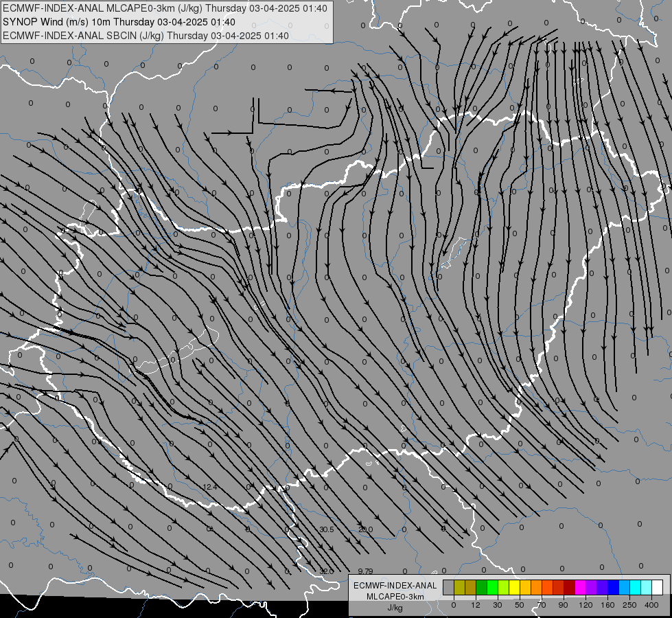This screenshot has height=618, width=672.
Task: Click the yellow-green legend swatch
Action: tap(503, 587)
